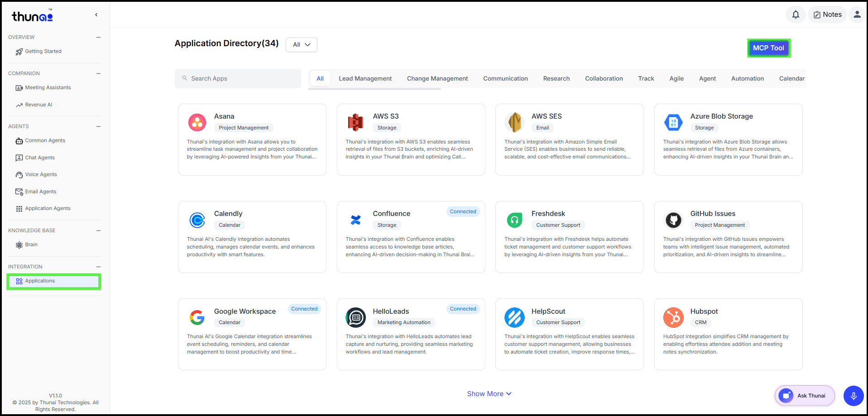Collapse the OVERVIEW sidebar section
The width and height of the screenshot is (868, 416).
tap(98, 37)
